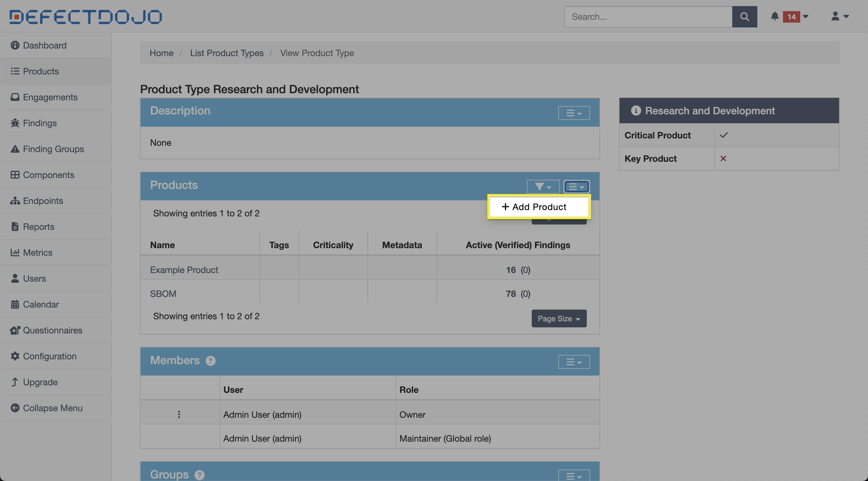The width and height of the screenshot is (868, 481).
Task: Open the notifications count 14 dropdown
Action: tap(795, 17)
